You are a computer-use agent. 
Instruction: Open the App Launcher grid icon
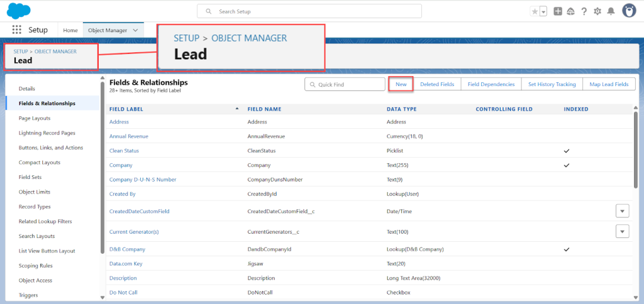(x=17, y=30)
